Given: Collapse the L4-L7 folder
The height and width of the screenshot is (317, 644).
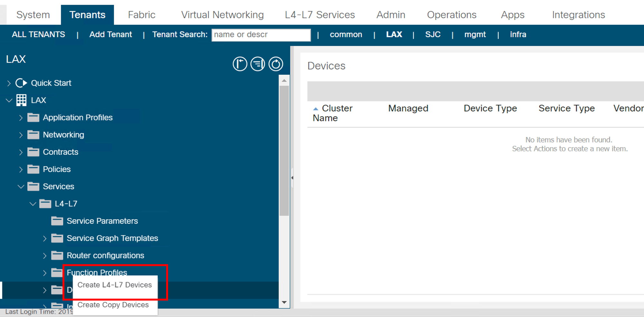Looking at the screenshot, I should [x=33, y=204].
